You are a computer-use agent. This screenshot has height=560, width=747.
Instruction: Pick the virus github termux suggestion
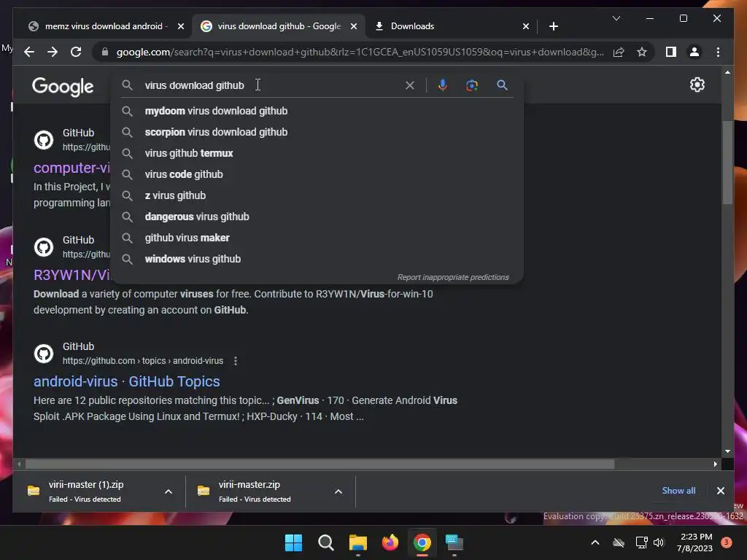pos(317,153)
